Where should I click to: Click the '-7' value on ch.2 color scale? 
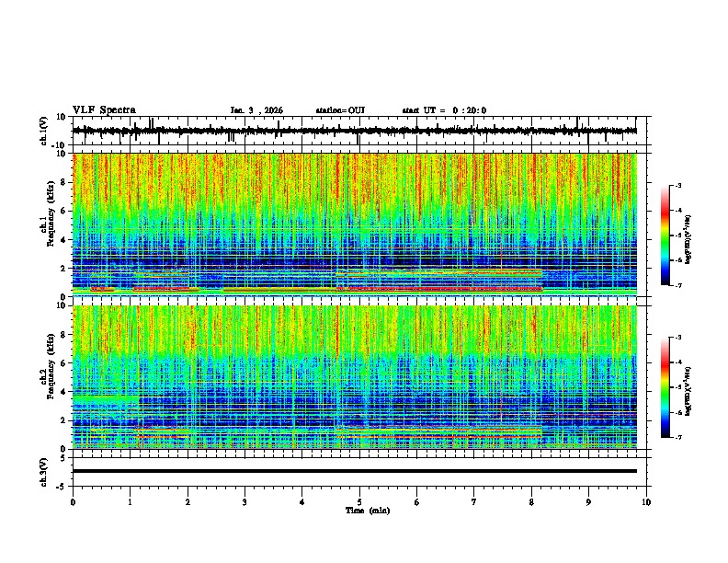pyautogui.click(x=677, y=437)
